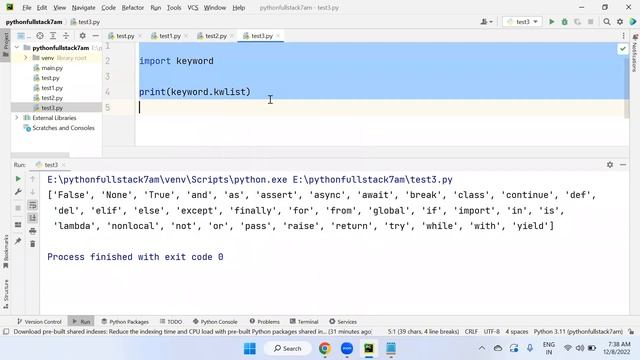Close the test3 Run tab
640x360 pixels.
[64, 165]
